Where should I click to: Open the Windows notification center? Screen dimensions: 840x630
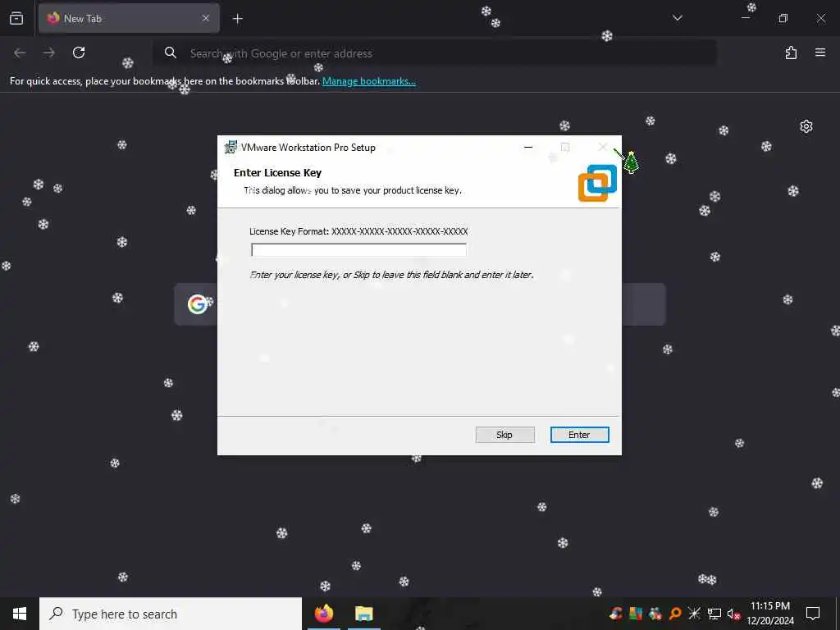pyautogui.click(x=813, y=614)
